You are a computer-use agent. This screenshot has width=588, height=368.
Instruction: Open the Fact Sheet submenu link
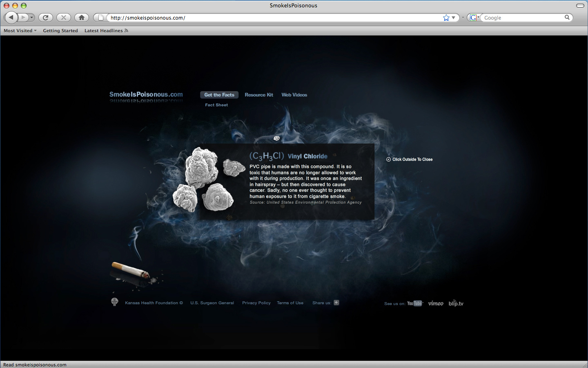coord(216,105)
